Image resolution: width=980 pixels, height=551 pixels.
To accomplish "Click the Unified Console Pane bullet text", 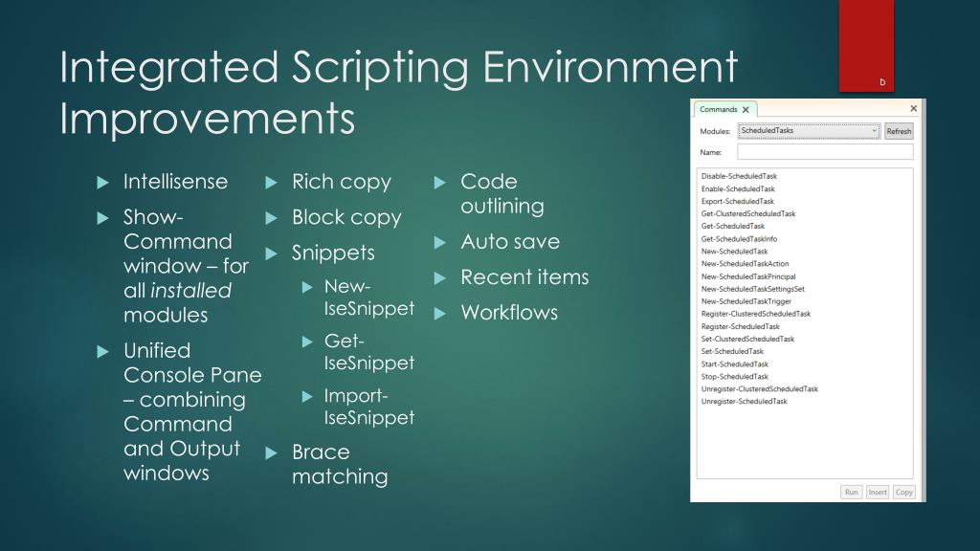I will 192,411.
